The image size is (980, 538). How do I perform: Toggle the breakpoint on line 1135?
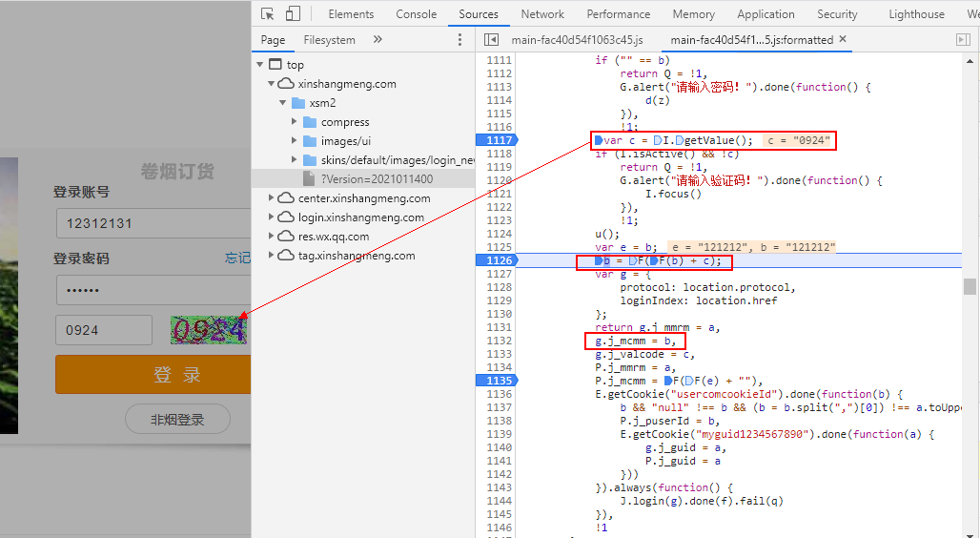(x=499, y=381)
